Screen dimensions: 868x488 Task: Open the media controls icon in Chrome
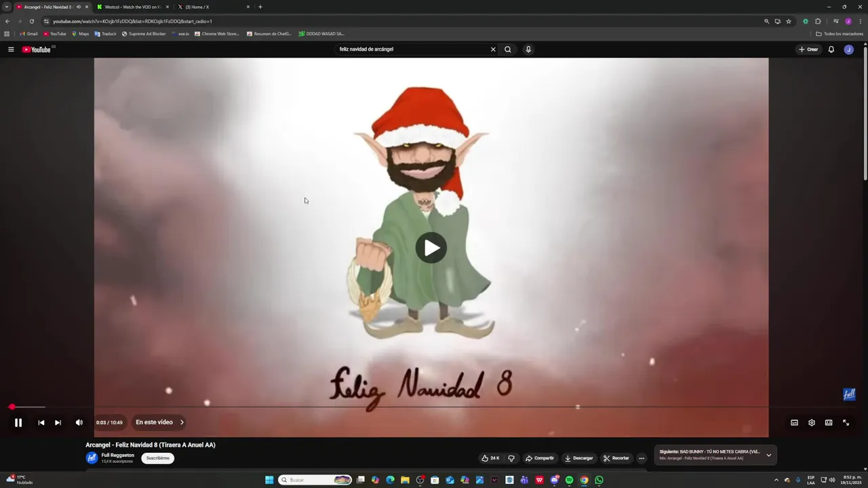[x=836, y=21]
